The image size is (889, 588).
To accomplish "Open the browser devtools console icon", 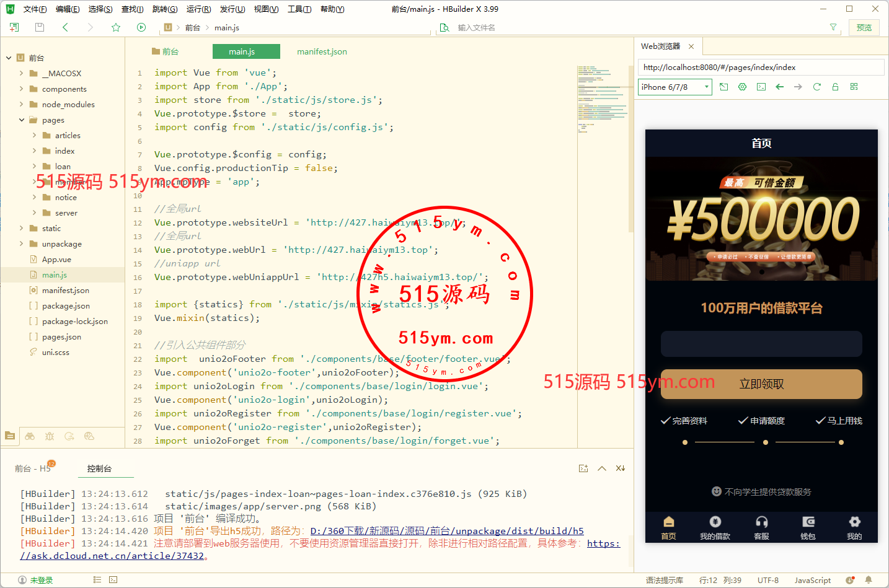I will 761,87.
